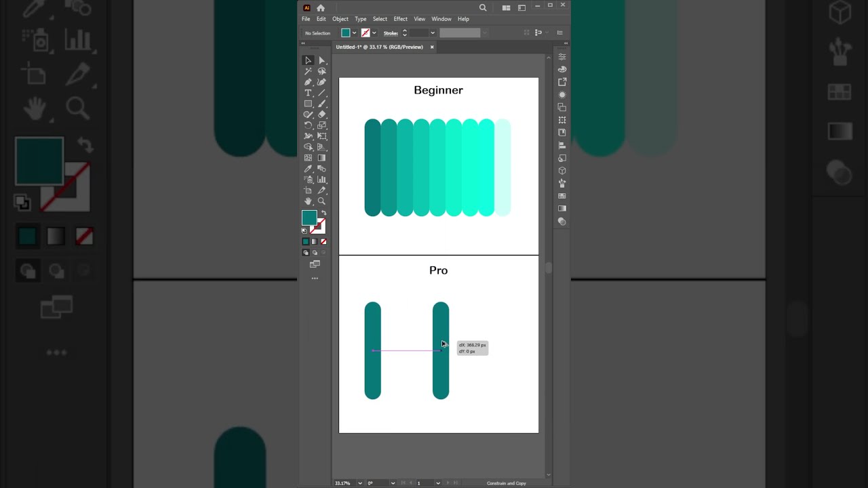Select the Shape Builder tool

pos(308,147)
